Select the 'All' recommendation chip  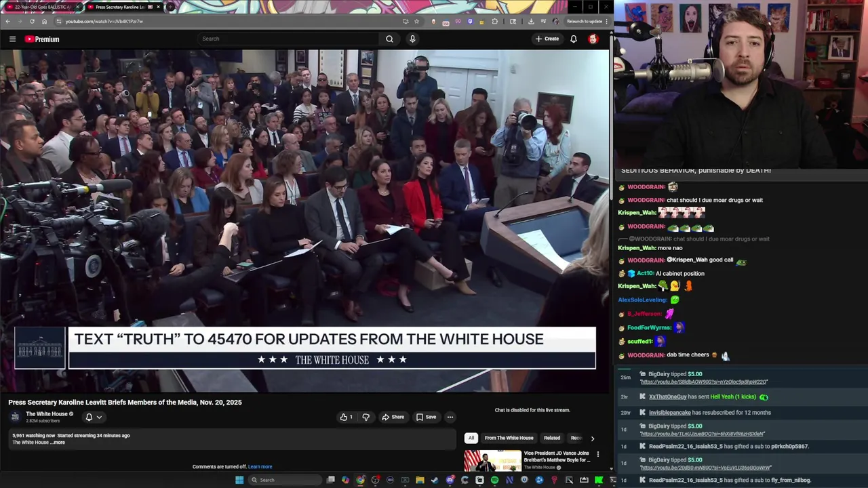click(471, 438)
